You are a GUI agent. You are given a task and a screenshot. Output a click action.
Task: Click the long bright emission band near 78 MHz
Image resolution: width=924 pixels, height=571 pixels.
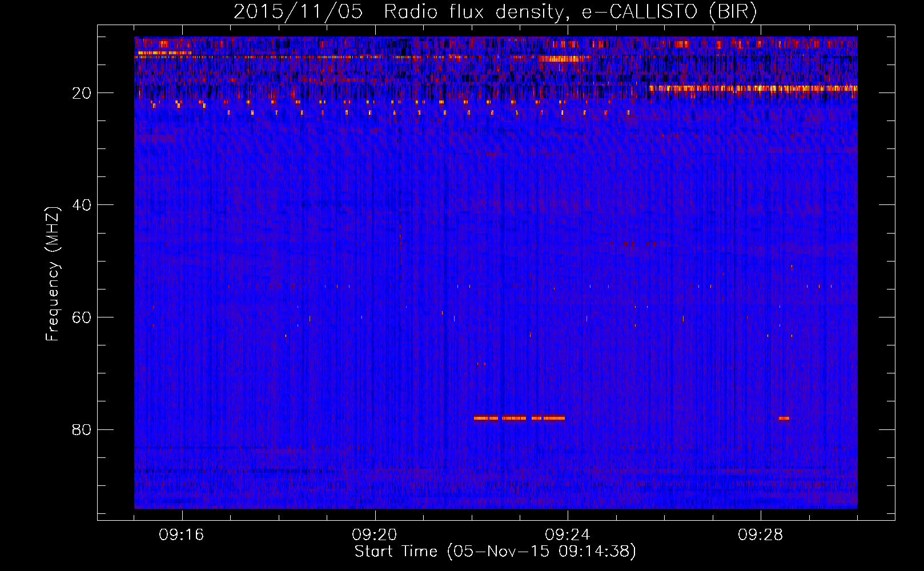coord(519,418)
